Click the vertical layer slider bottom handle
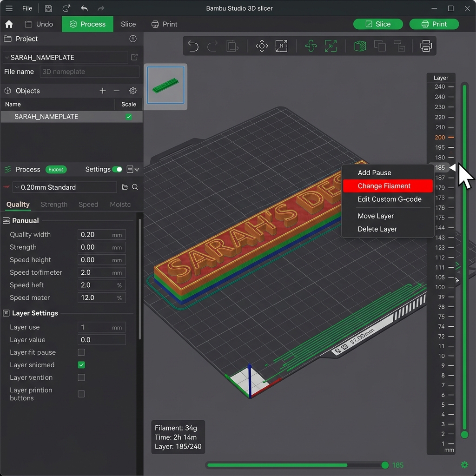This screenshot has width=476, height=476. click(464, 435)
